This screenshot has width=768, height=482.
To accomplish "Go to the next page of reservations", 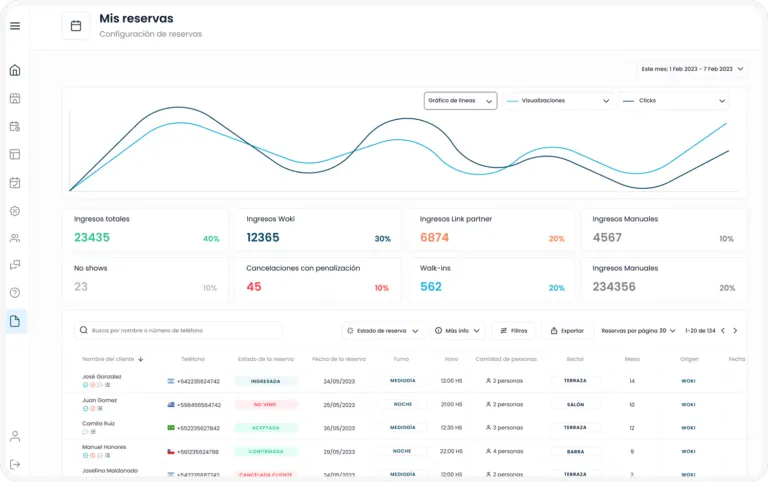I will tap(735, 330).
